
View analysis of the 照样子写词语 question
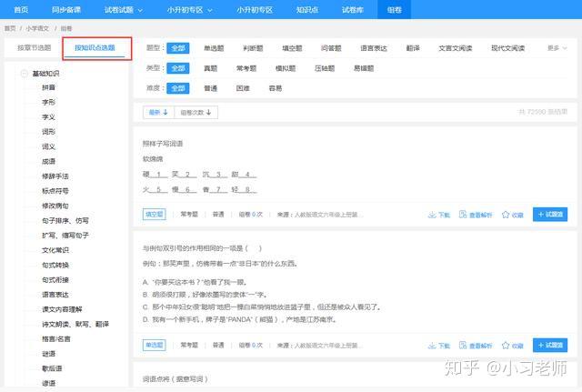point(476,215)
